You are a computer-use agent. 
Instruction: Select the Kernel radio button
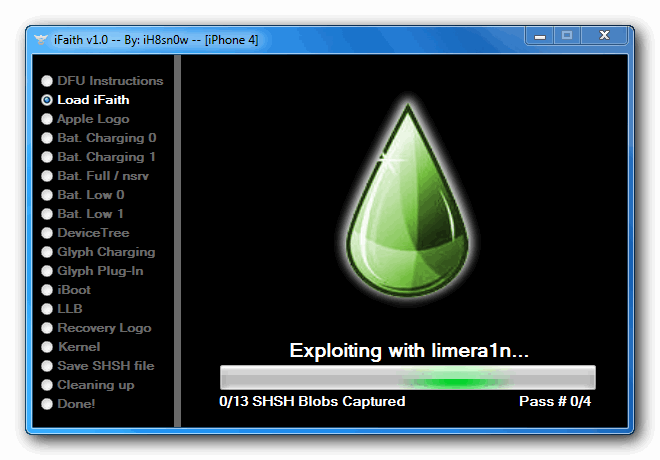tap(47, 347)
